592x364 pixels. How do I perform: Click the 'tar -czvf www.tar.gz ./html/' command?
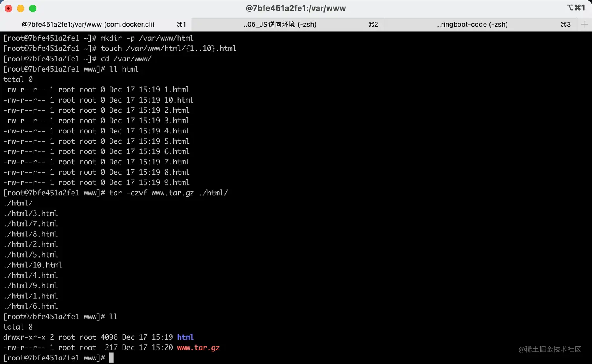coord(116,193)
